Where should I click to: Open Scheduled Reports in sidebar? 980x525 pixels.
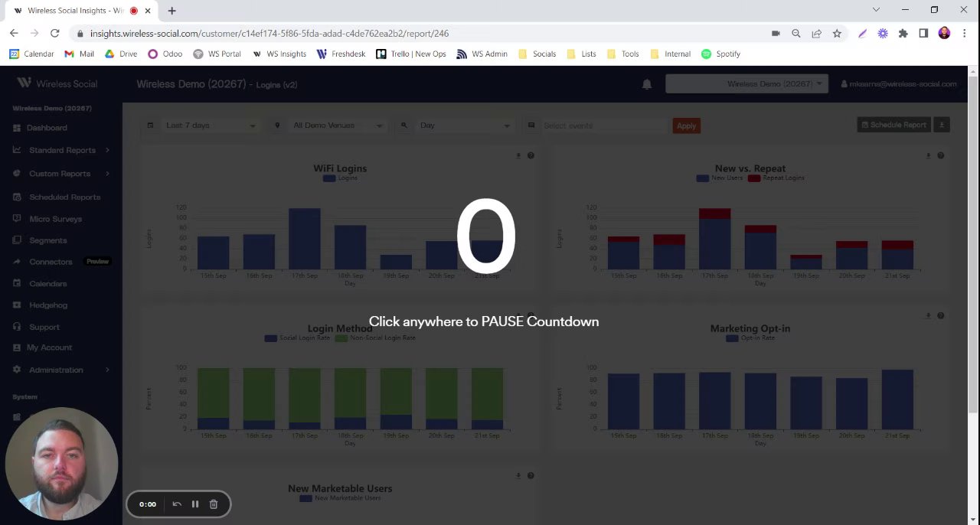pos(64,197)
